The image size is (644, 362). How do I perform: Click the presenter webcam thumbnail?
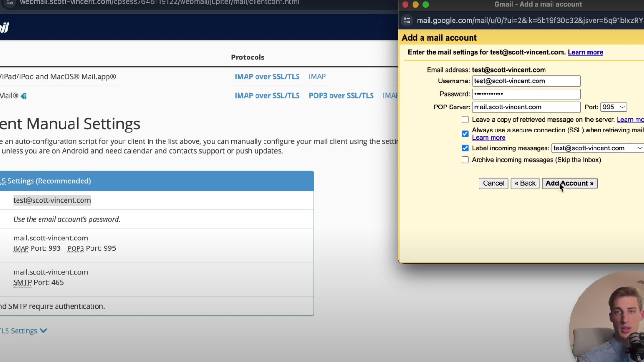(607, 317)
